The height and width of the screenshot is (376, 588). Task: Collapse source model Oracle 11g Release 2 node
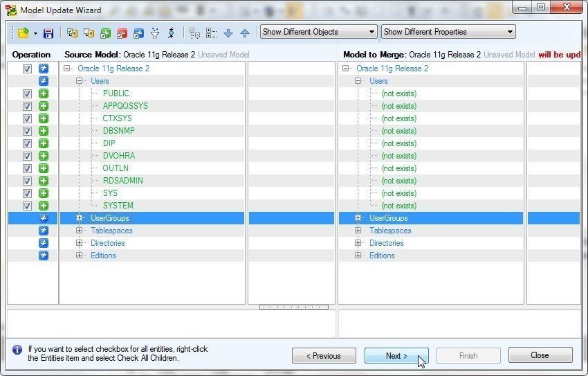coord(66,69)
